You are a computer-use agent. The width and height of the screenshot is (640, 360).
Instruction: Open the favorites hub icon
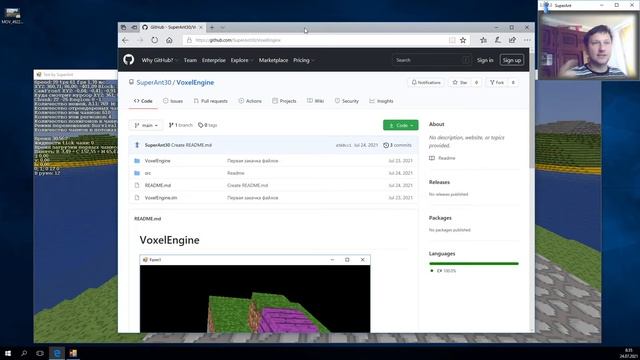click(x=484, y=40)
